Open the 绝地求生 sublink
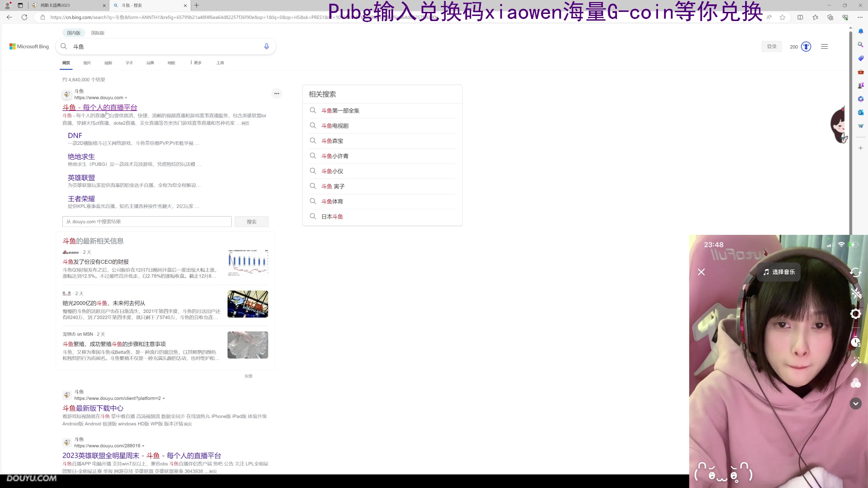Viewport: 868px width, 488px height. tap(81, 157)
